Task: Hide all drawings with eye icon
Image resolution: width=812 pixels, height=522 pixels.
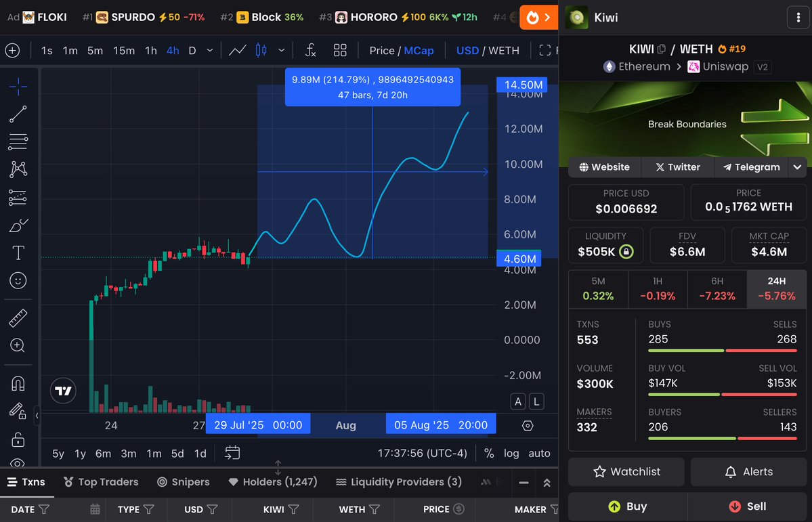Action: coord(18,463)
